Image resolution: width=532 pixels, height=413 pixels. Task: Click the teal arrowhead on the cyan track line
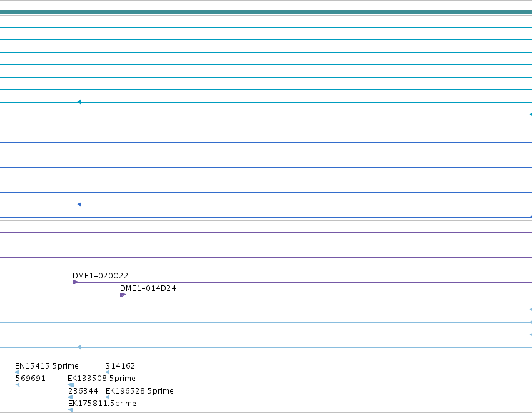point(79,102)
